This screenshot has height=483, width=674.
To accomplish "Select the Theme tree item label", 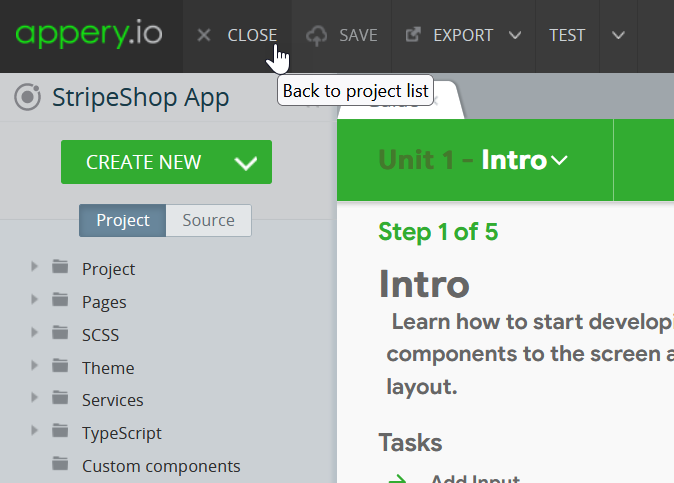I will click(x=108, y=368).
